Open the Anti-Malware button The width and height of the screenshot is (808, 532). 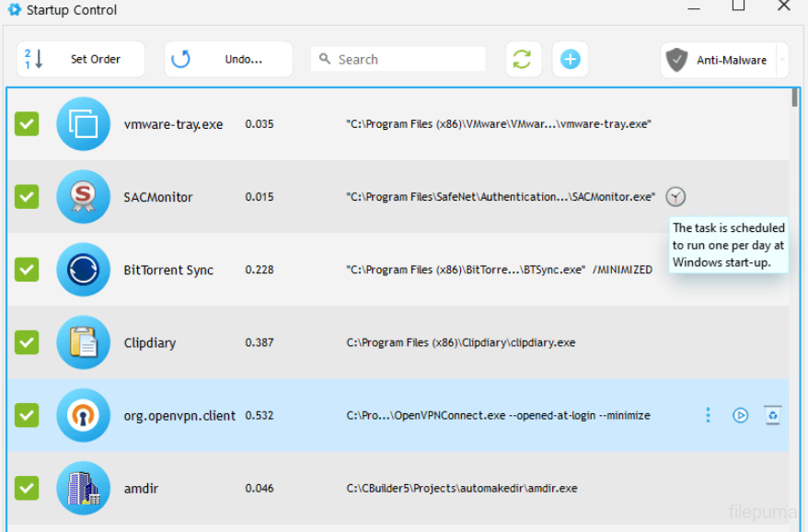tap(719, 61)
